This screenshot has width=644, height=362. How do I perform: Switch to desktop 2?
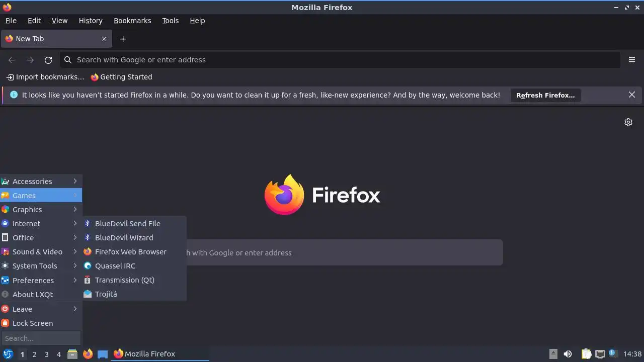(34, 354)
